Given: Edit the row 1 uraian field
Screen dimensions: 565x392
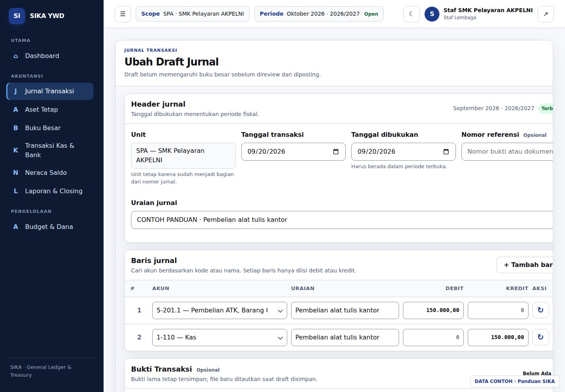Looking at the screenshot, I should 345,310.
